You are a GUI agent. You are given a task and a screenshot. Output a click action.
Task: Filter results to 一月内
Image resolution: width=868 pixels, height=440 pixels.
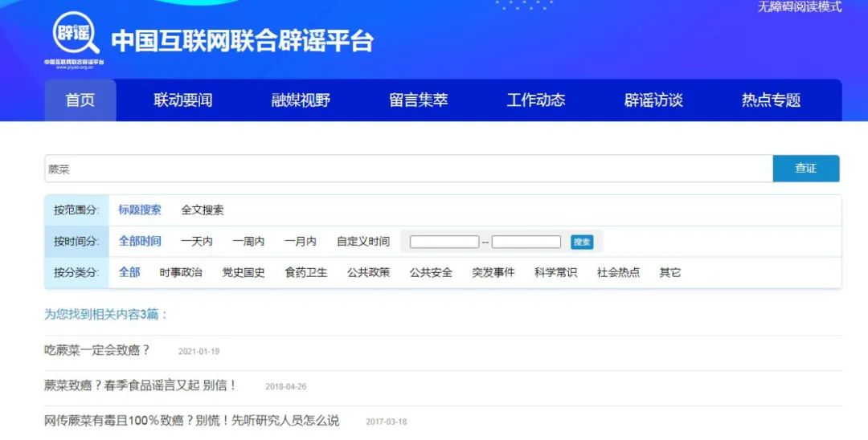tap(301, 242)
